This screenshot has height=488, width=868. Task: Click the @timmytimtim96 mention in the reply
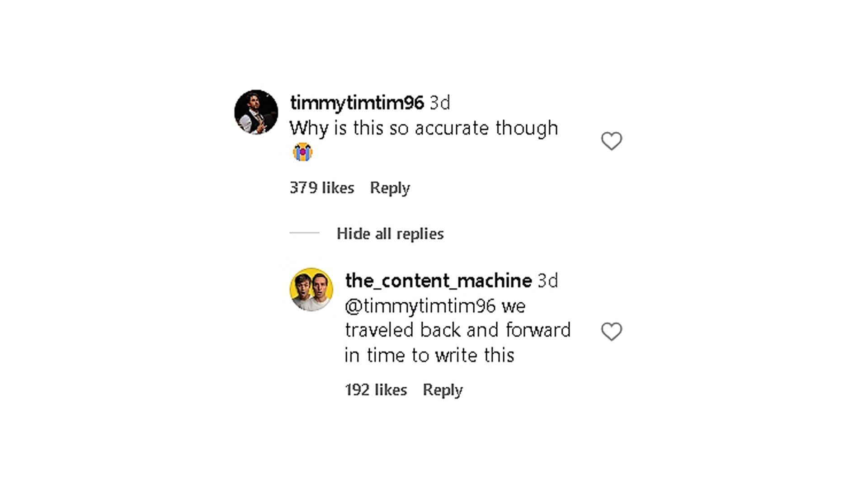(420, 306)
